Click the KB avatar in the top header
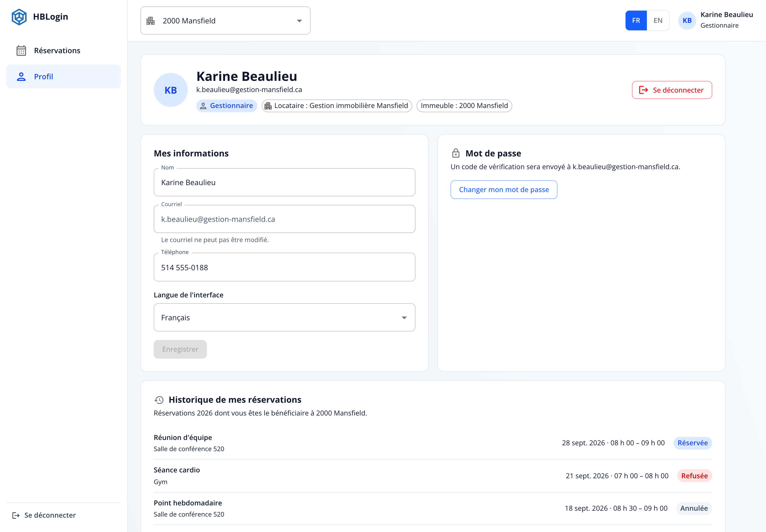The image size is (766, 532). (687, 20)
